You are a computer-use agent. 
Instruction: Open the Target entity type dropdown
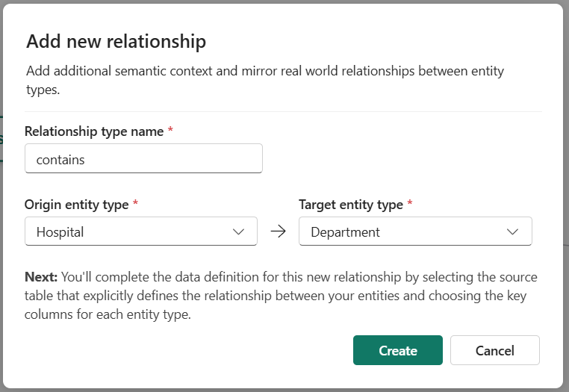tap(415, 231)
